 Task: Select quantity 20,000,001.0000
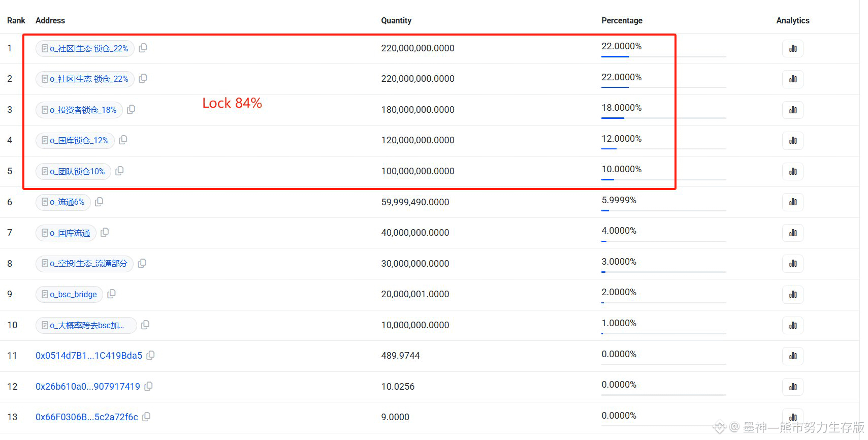coord(415,294)
